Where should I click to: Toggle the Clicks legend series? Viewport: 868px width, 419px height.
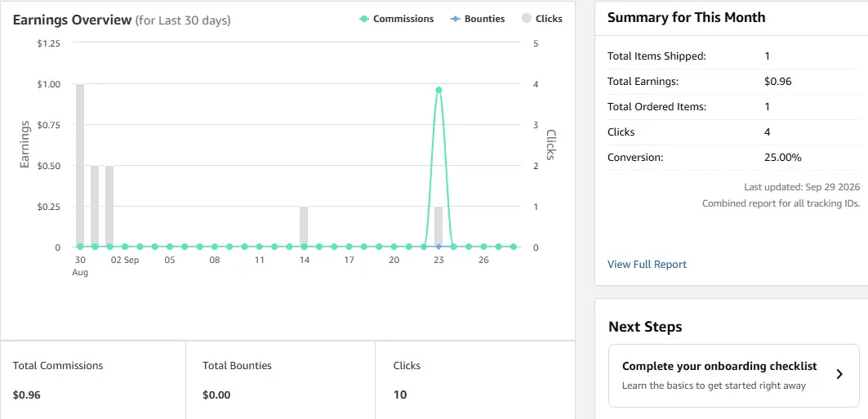541,19
